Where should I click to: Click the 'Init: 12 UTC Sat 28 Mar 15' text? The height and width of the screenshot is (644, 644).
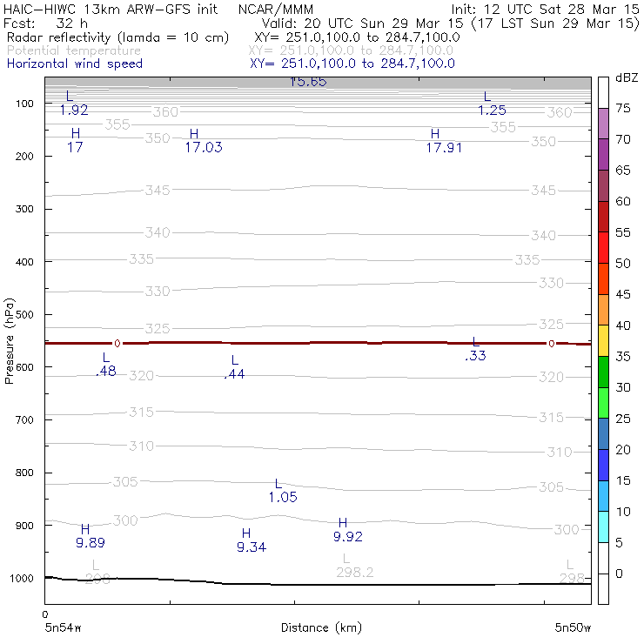tap(545, 9)
